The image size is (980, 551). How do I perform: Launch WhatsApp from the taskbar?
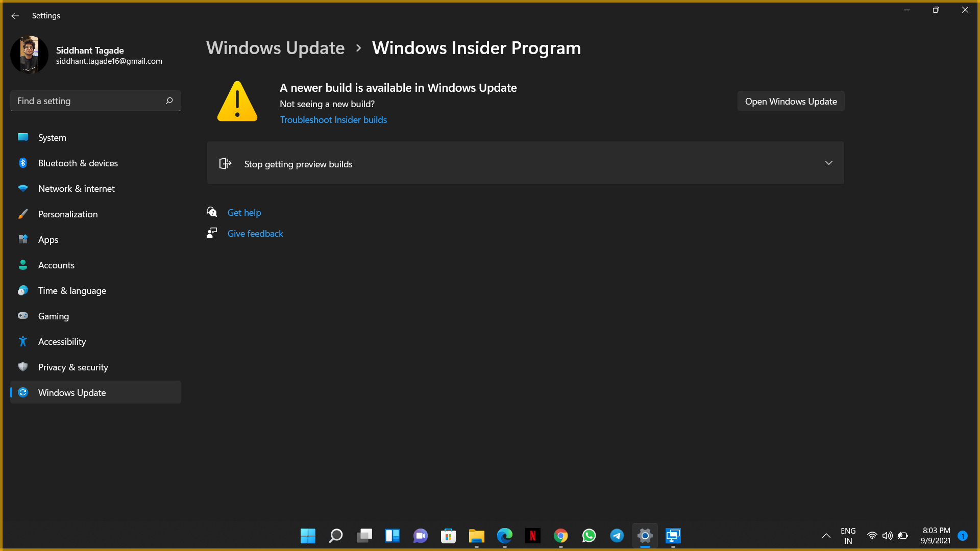[x=589, y=536]
